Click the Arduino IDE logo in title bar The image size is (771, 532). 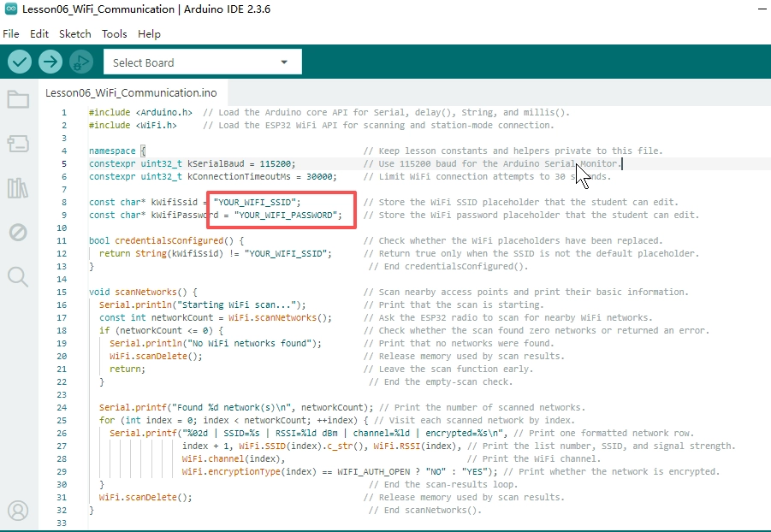click(11, 9)
